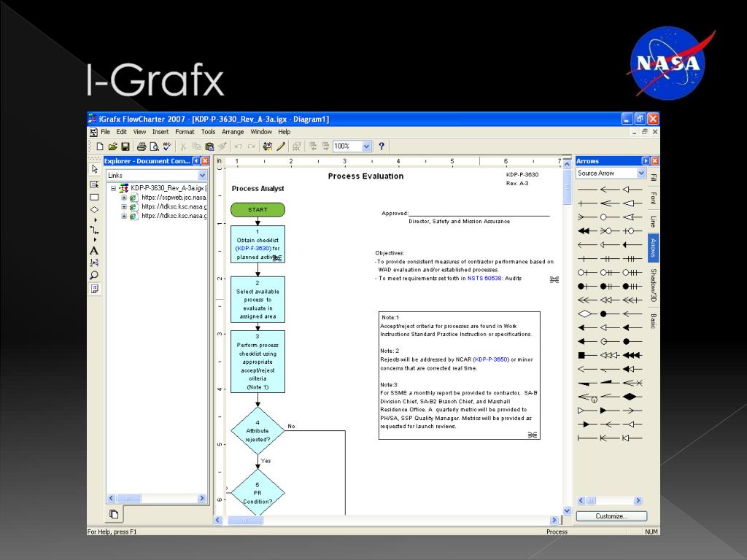Viewport: 747px width, 560px height.
Task: Open the Links dropdown in Explorer
Action: tap(202, 175)
